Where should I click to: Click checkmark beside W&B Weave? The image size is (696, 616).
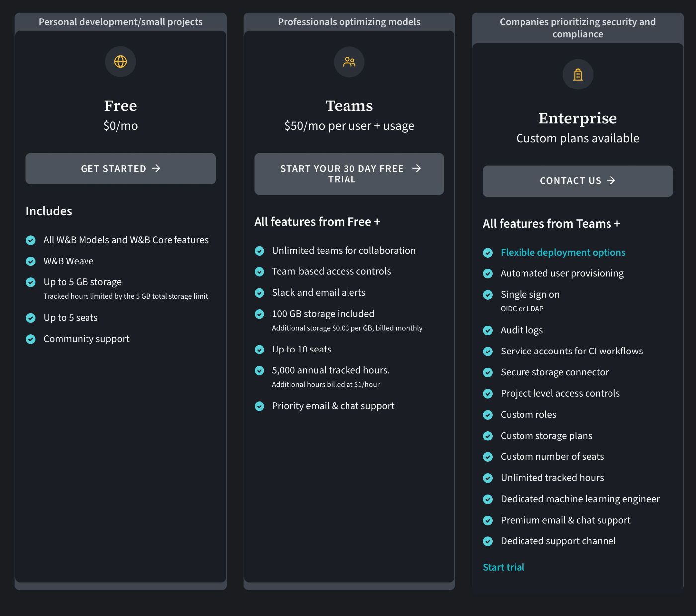(31, 261)
